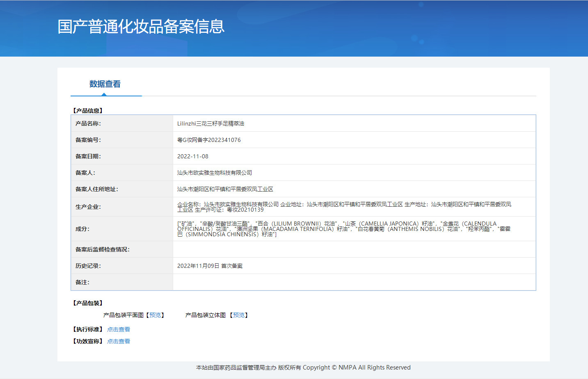Click the 备案人住所地址 address value
The image size is (588, 379).
225,189
